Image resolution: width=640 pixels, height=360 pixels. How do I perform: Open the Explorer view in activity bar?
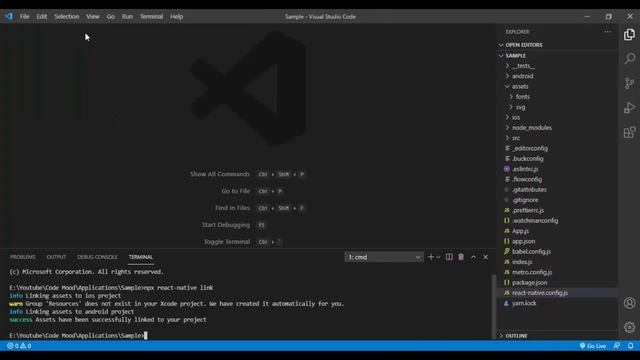click(629, 34)
